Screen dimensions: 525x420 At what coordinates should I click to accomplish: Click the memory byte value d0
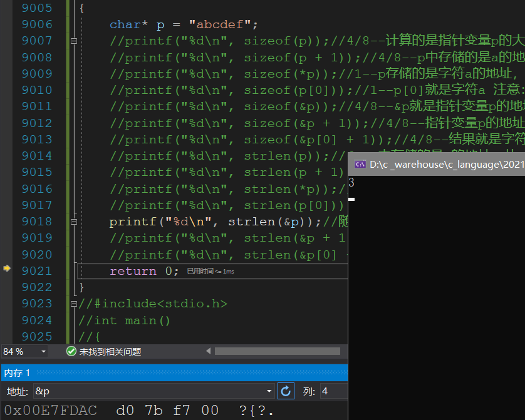pos(125,411)
